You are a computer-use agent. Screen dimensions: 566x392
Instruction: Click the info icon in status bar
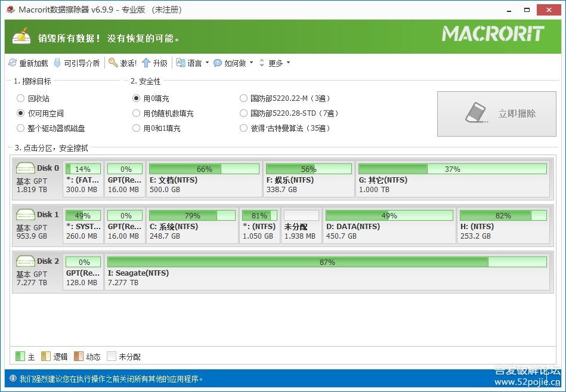[x=13, y=378]
